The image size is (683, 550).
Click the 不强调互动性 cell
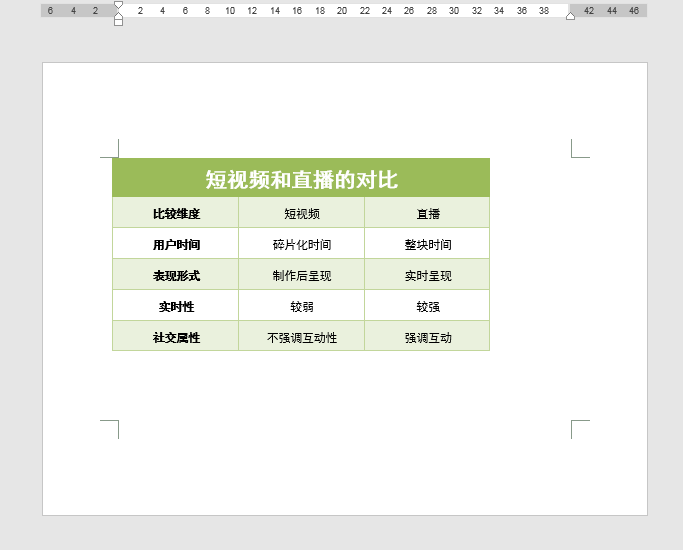click(x=301, y=336)
